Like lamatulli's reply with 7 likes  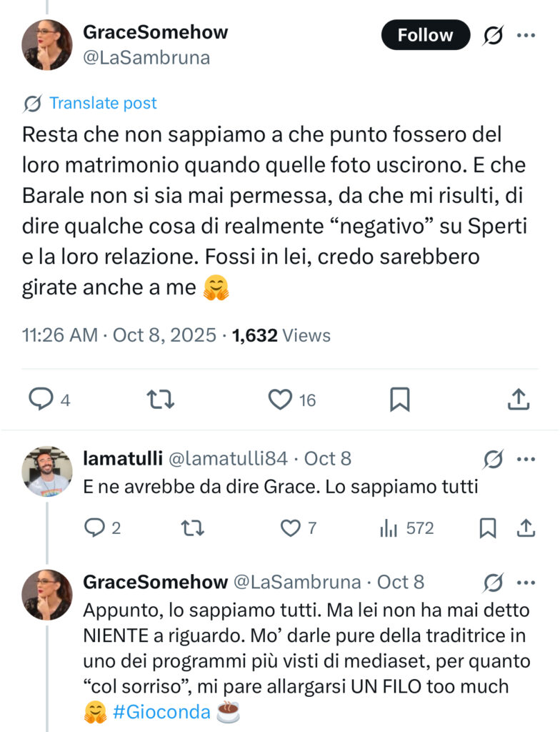[x=290, y=528]
